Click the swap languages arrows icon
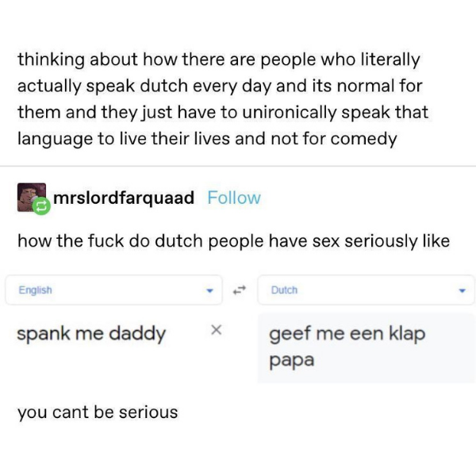 click(x=240, y=290)
